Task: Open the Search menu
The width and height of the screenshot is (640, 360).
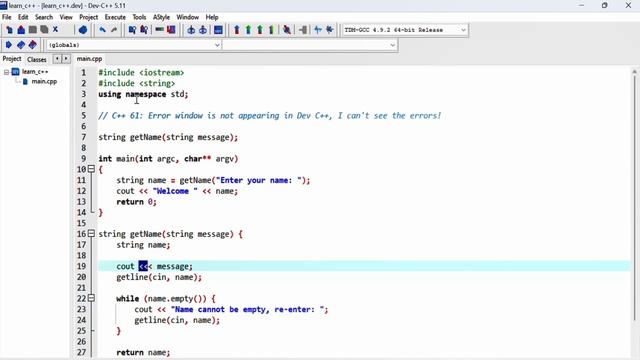Action: 44,17
